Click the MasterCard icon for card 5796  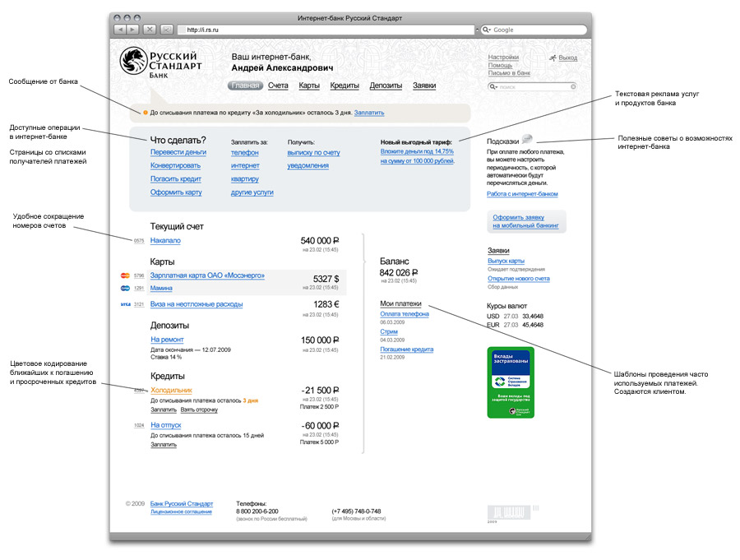pyautogui.click(x=125, y=275)
